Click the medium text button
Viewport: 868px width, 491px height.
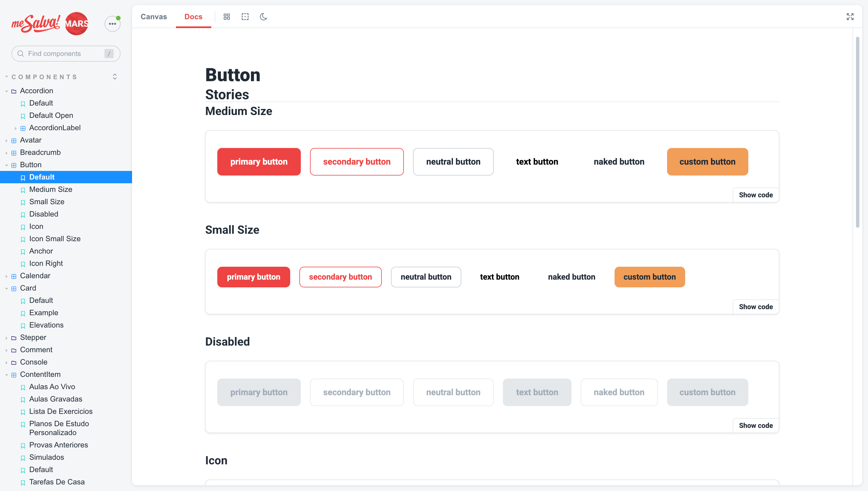(x=537, y=161)
